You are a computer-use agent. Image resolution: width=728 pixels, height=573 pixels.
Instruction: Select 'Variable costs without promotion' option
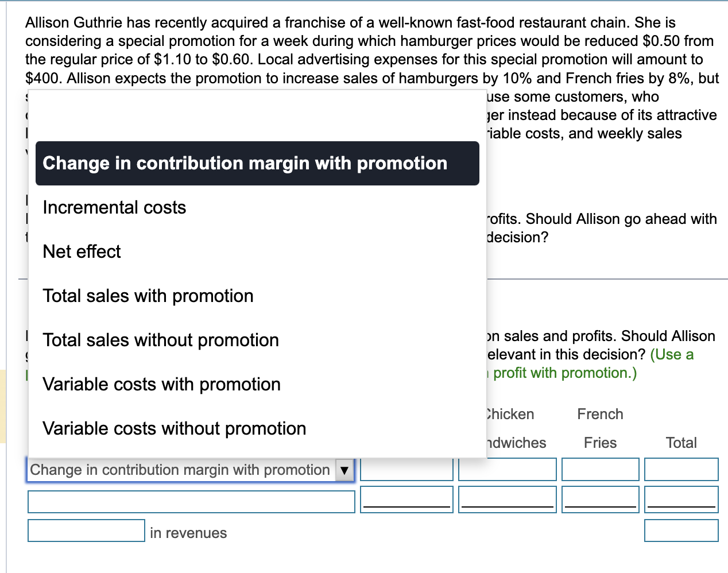pyautogui.click(x=175, y=428)
